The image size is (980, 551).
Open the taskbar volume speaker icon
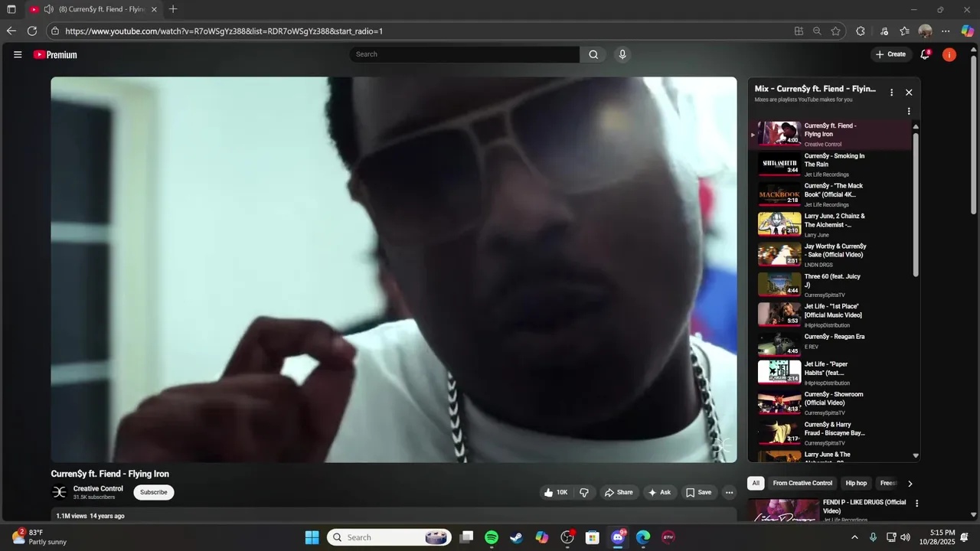click(906, 537)
